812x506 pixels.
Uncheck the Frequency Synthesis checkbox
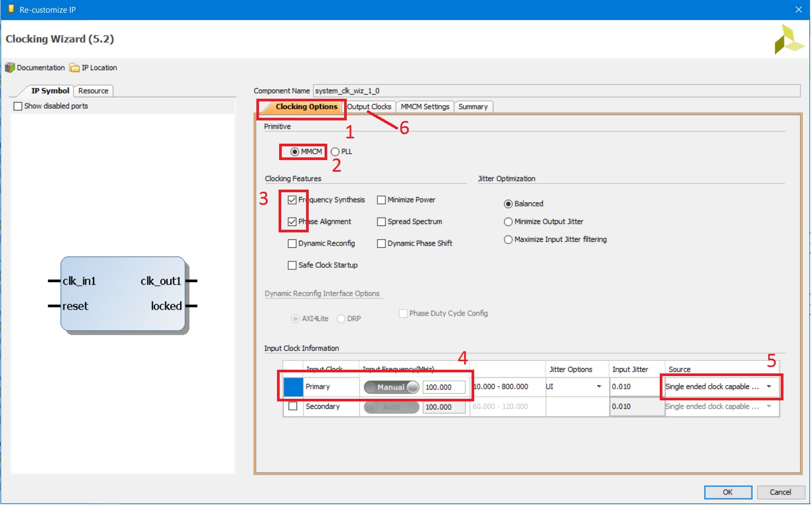292,200
